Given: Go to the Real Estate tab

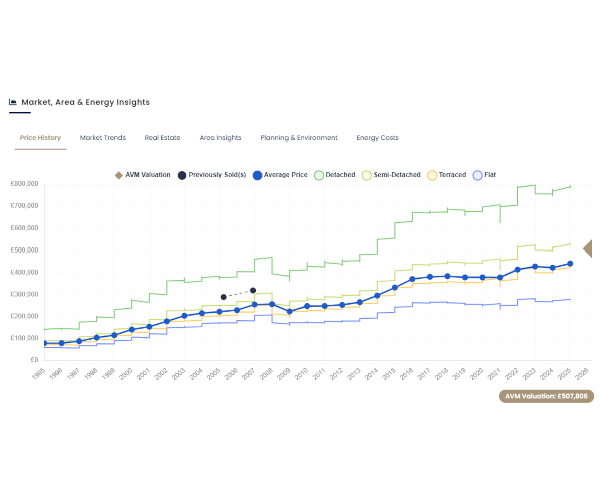Looking at the screenshot, I should click(163, 138).
